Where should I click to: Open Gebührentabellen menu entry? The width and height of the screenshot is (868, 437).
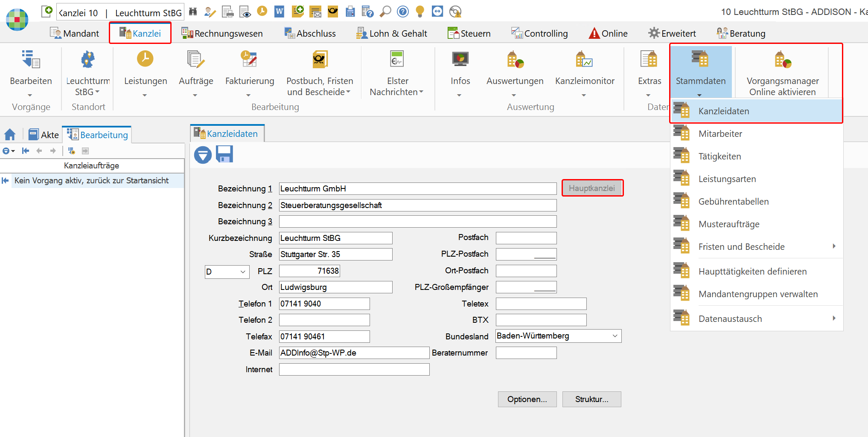pyautogui.click(x=757, y=202)
